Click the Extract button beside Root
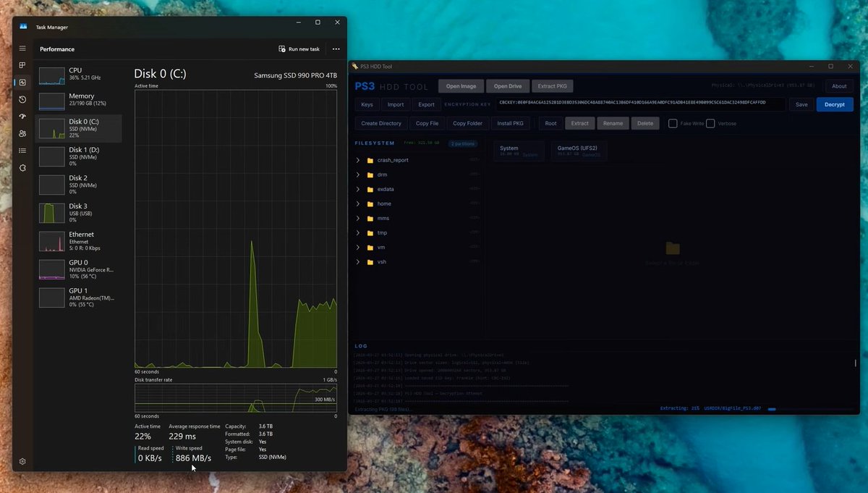This screenshot has width=868, height=493. 580,123
